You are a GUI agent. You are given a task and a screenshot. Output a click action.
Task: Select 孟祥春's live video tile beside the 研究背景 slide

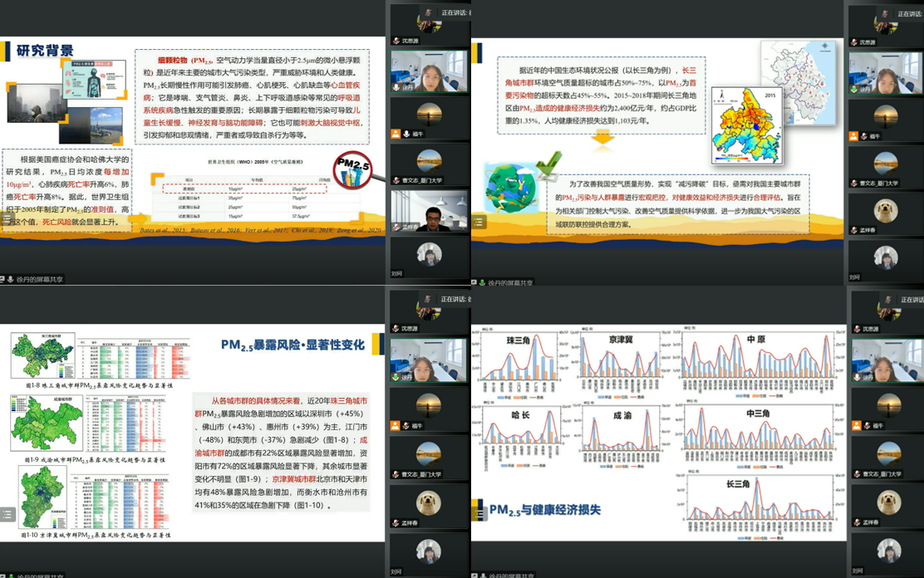click(429, 210)
